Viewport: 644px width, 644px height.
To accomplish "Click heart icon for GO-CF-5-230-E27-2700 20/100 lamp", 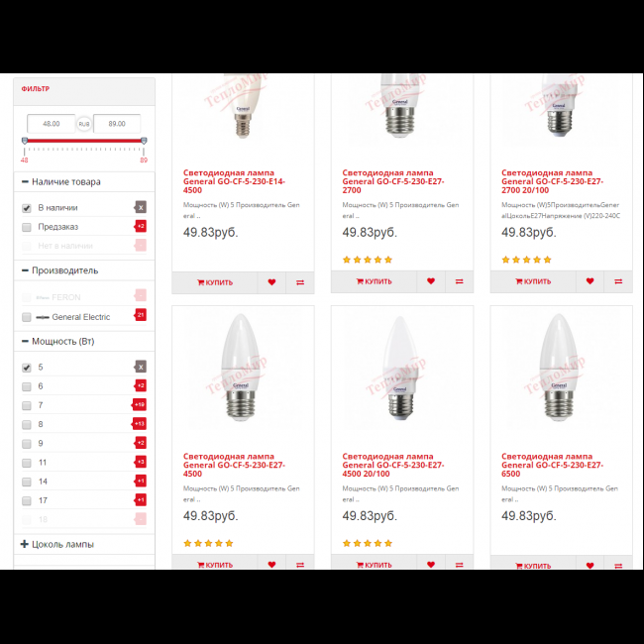I will tap(590, 281).
